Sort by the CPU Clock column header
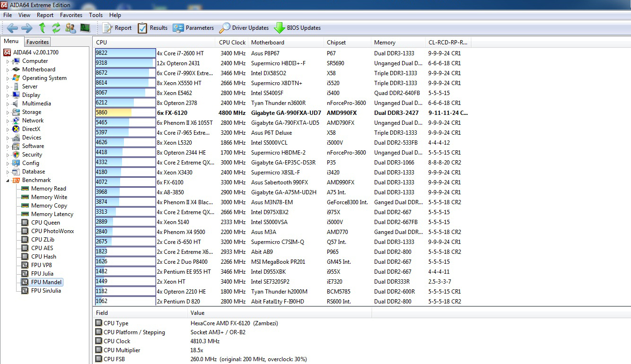The width and height of the screenshot is (631, 364). point(232,43)
